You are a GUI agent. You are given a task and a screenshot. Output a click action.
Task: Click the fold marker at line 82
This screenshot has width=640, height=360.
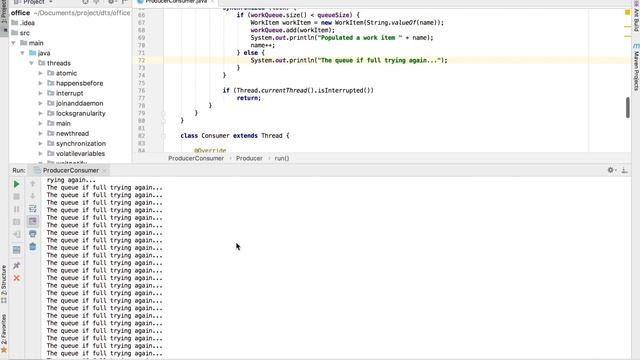163,136
